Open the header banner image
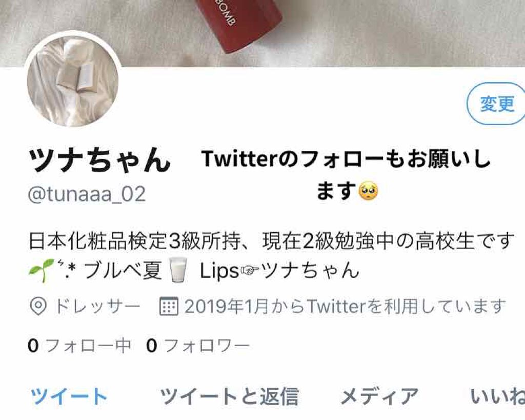The width and height of the screenshot is (525, 420). [262, 33]
